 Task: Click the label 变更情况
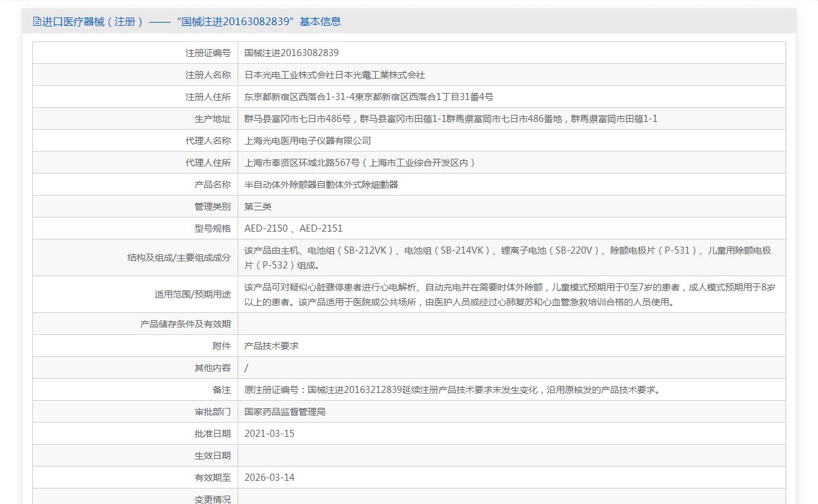(x=212, y=499)
